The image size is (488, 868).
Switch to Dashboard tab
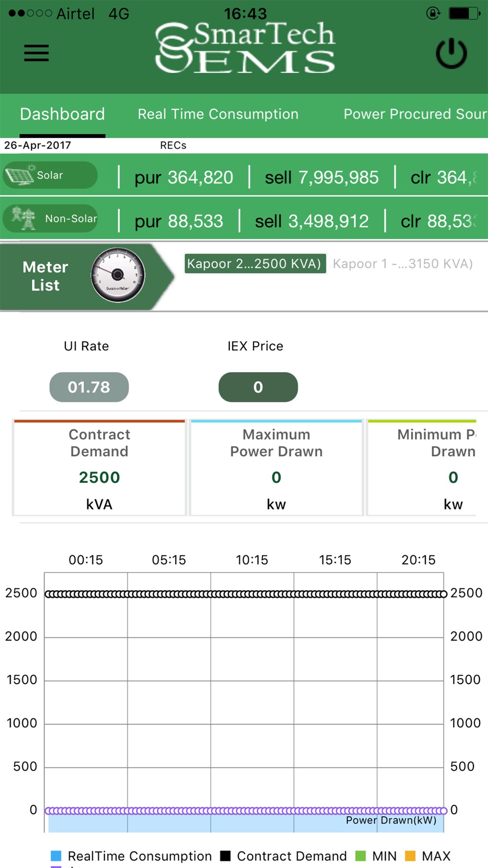(x=62, y=114)
